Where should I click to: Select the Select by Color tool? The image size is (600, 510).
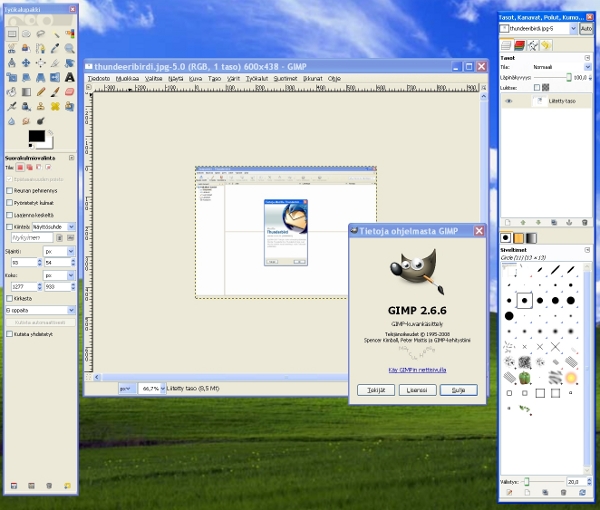(x=69, y=34)
